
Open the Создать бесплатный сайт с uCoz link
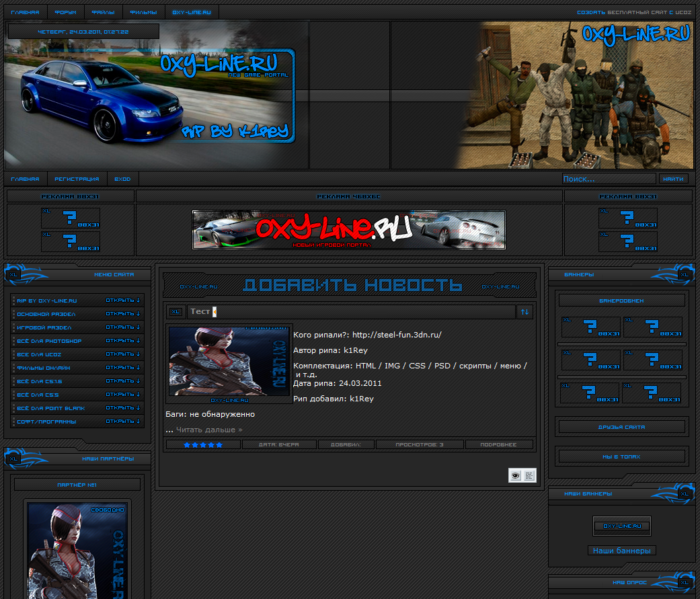[x=634, y=13]
